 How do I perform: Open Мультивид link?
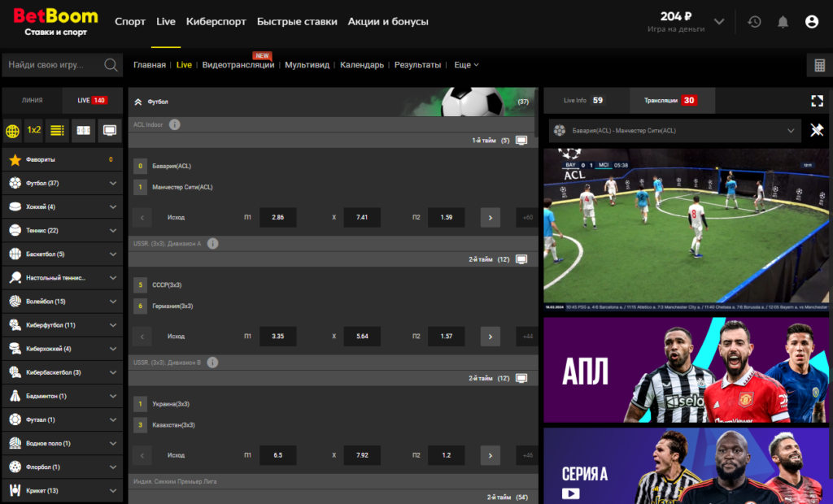point(307,65)
